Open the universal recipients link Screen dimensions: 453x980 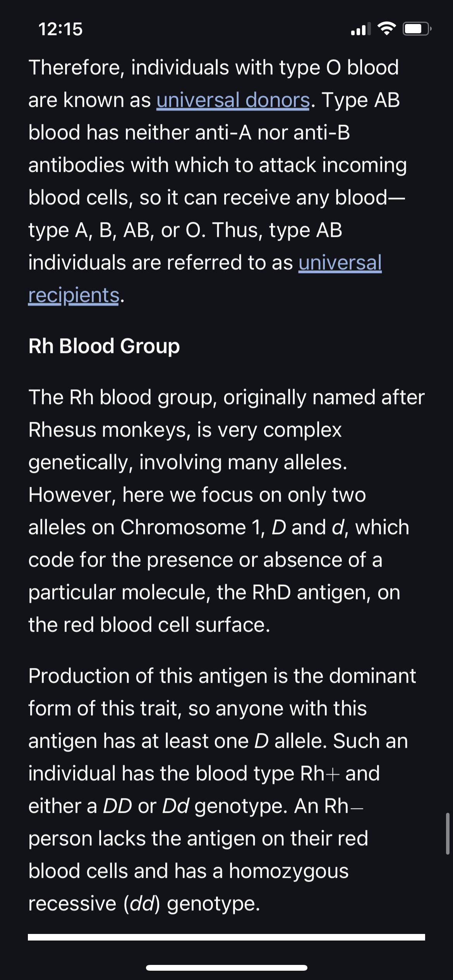point(340,263)
